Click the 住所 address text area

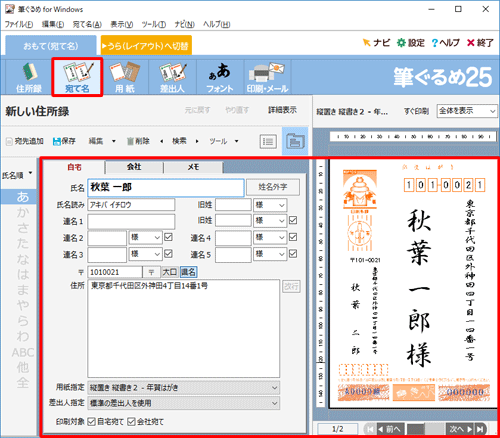point(184,328)
